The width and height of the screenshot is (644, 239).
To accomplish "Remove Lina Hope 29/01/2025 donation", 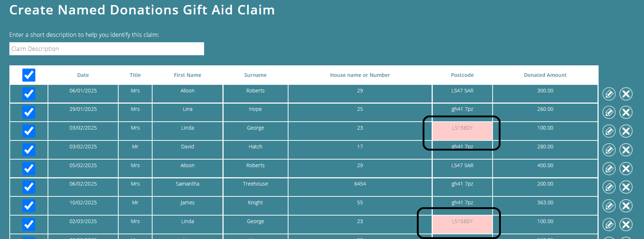I will (x=626, y=112).
